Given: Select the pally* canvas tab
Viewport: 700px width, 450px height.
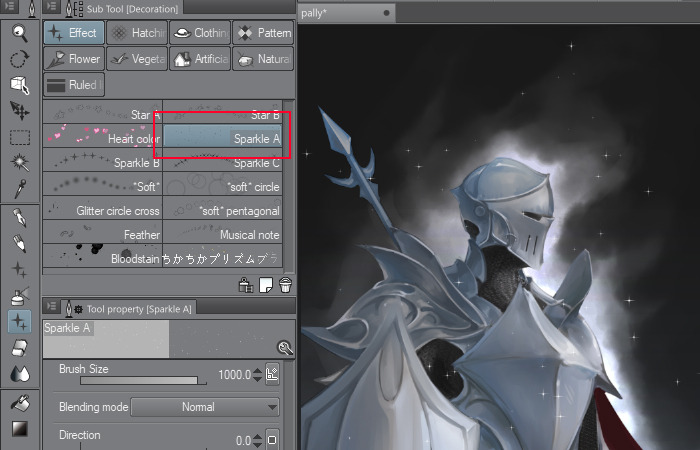Looking at the screenshot, I should pos(346,13).
